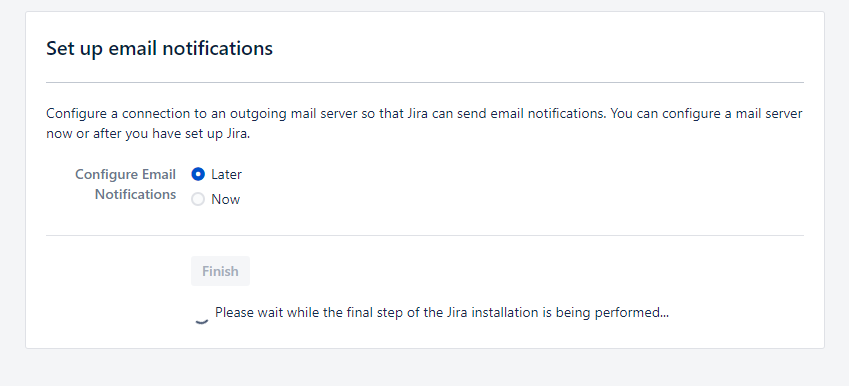The width and height of the screenshot is (849, 386).
Task: Click the divider line beneath the page heading
Action: click(424, 82)
